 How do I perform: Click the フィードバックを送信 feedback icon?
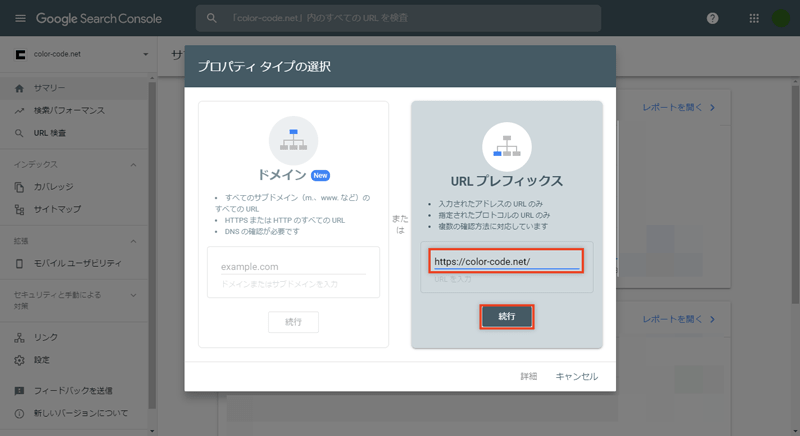(x=19, y=391)
